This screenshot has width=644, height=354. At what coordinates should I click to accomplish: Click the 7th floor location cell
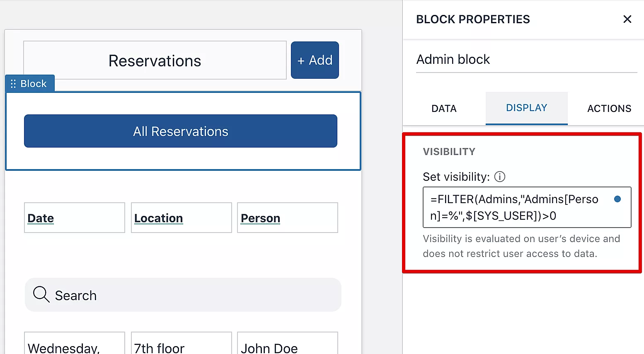[181, 347]
